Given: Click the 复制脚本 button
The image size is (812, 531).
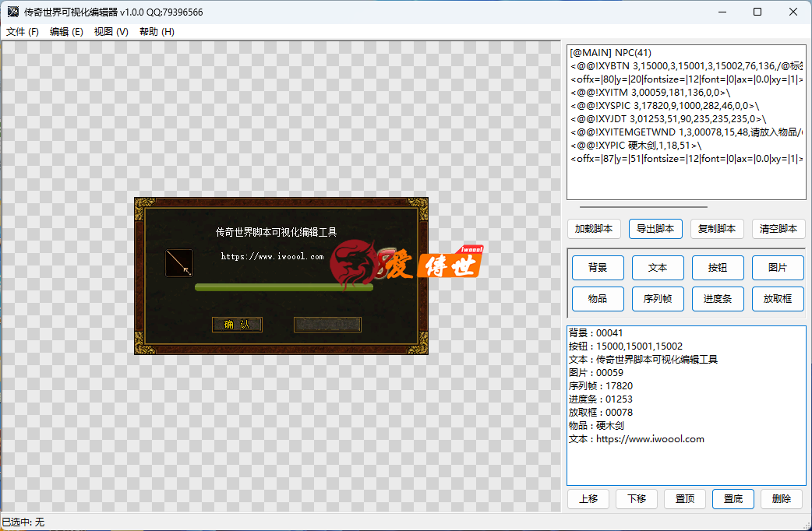Looking at the screenshot, I should coord(717,229).
